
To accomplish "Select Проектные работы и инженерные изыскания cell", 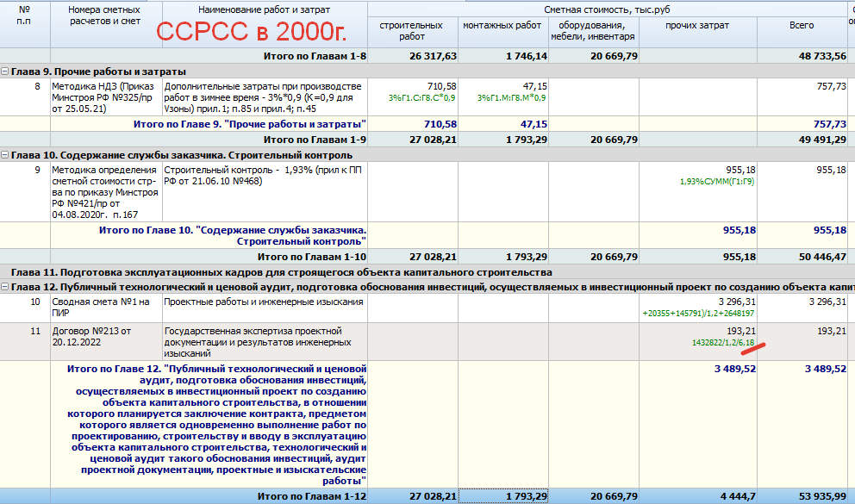I will click(265, 308).
